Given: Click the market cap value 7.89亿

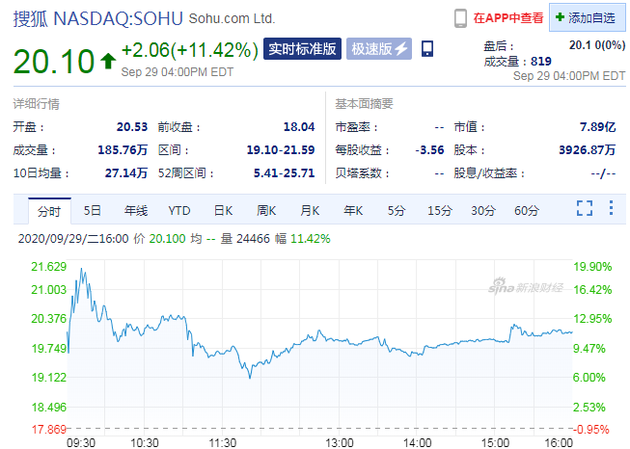Looking at the screenshot, I should tap(597, 127).
